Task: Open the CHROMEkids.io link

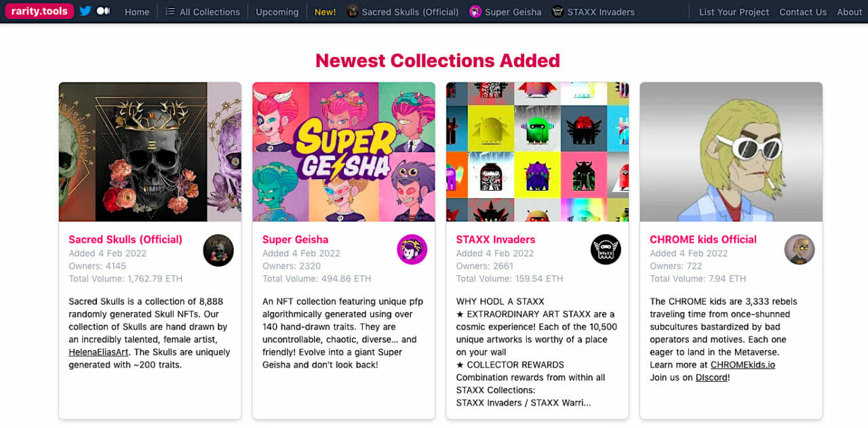Action: pos(742,364)
